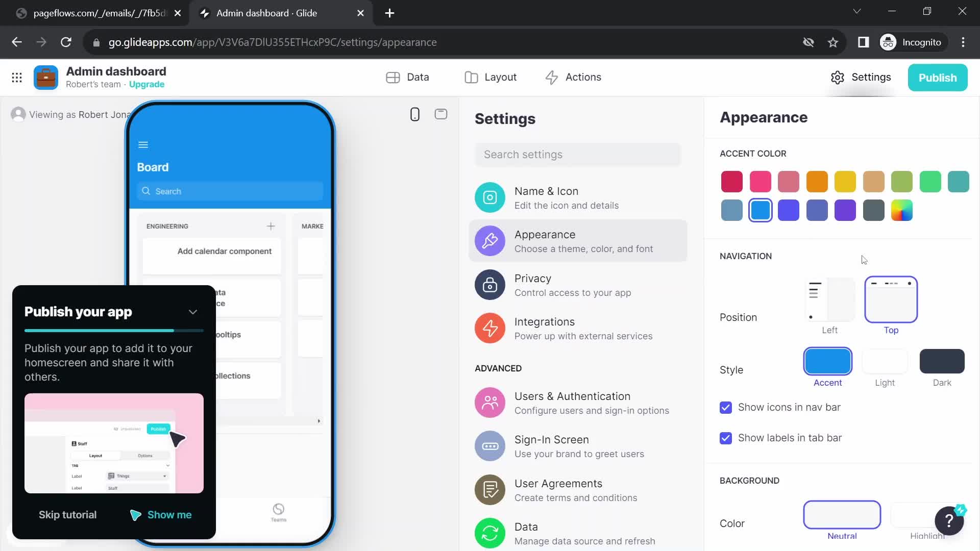This screenshot has width=980, height=551.
Task: Click the Sign-In Screen settings icon
Action: tap(489, 445)
